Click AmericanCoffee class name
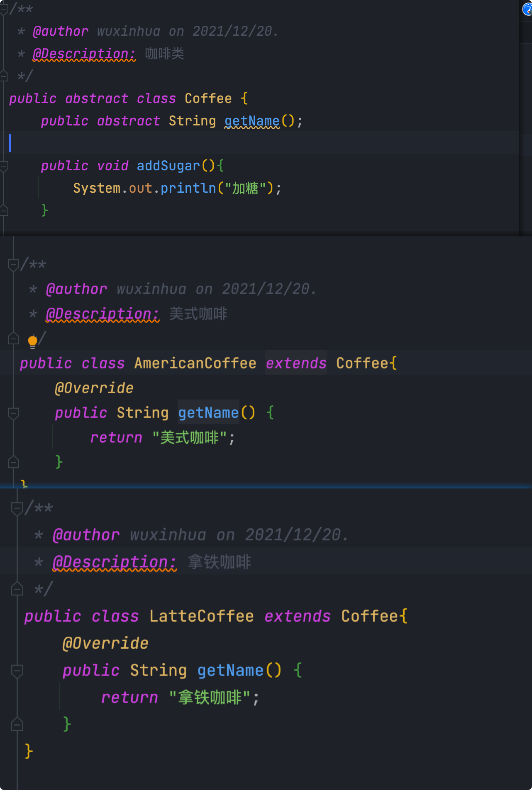This screenshot has width=532, height=790. (195, 363)
